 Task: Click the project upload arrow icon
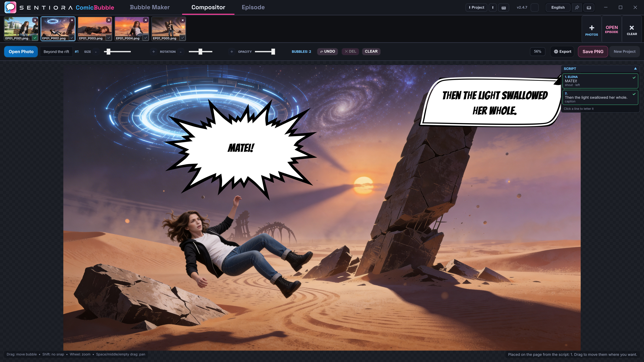(493, 8)
